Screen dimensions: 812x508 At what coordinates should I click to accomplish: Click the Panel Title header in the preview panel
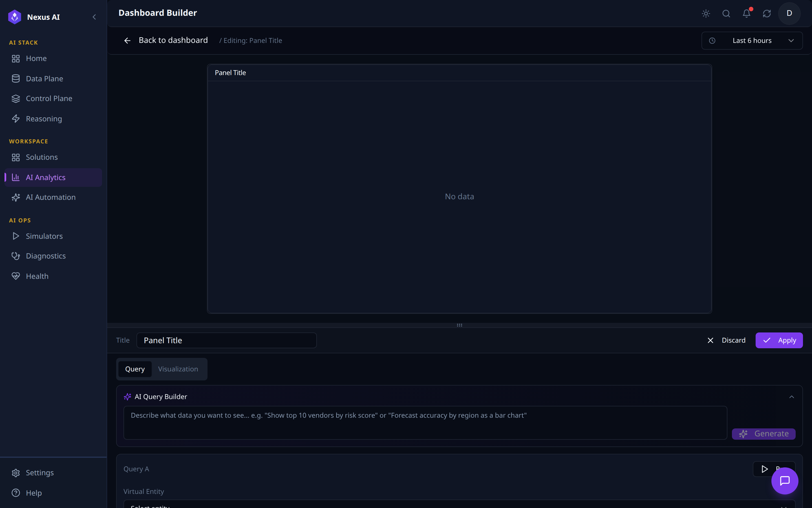click(x=230, y=73)
